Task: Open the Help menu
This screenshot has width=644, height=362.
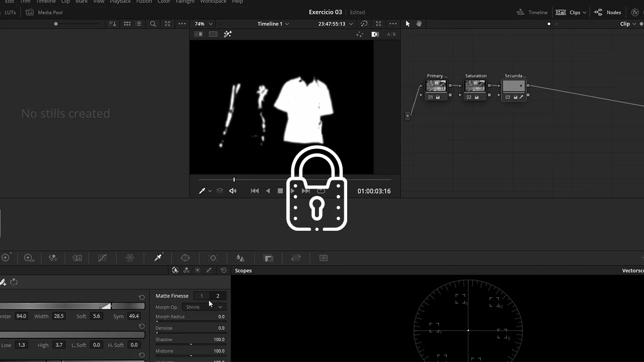Action: coord(237,2)
